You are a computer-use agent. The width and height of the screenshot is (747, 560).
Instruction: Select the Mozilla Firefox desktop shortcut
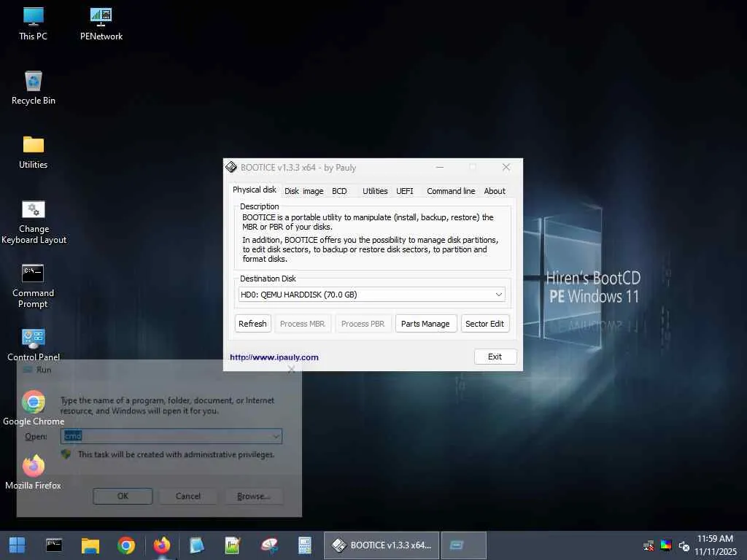pos(34,472)
